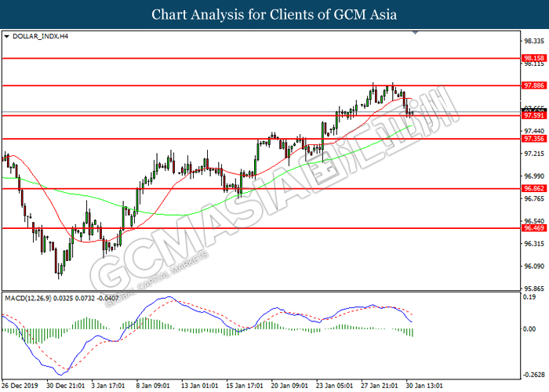549x392 pixels.
Task: Click the 26 Dec 2019 date label
Action: pyautogui.click(x=20, y=386)
